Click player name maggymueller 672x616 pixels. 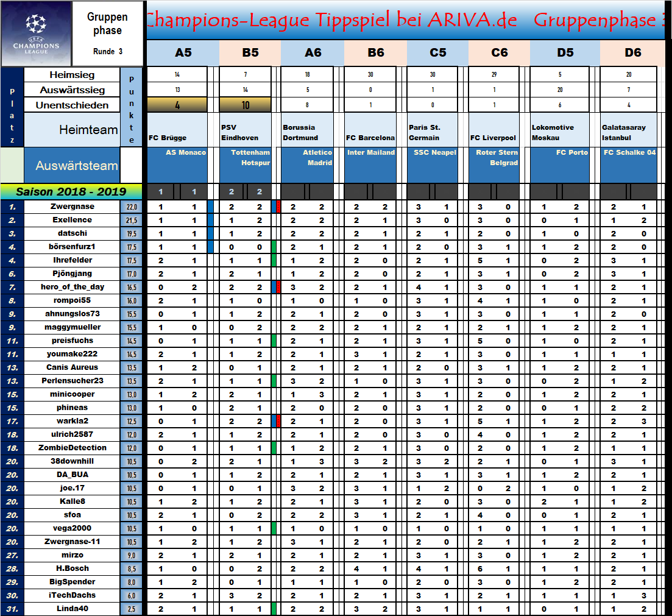[72, 327]
